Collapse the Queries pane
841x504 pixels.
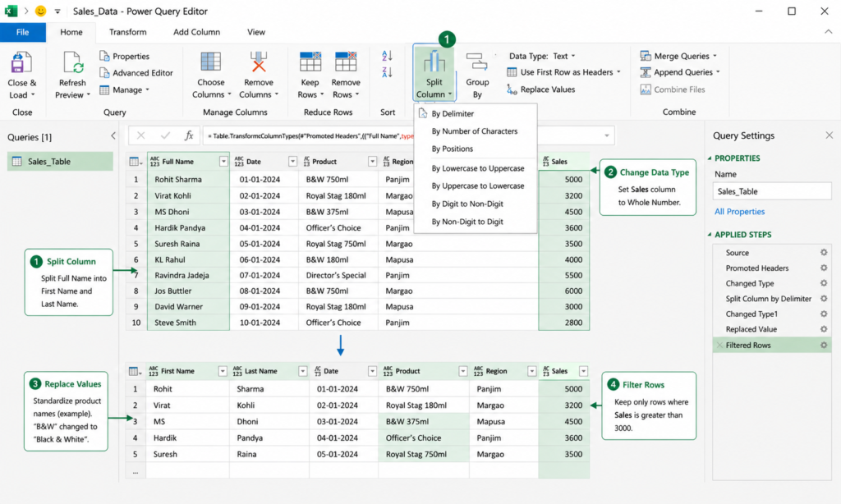[113, 135]
